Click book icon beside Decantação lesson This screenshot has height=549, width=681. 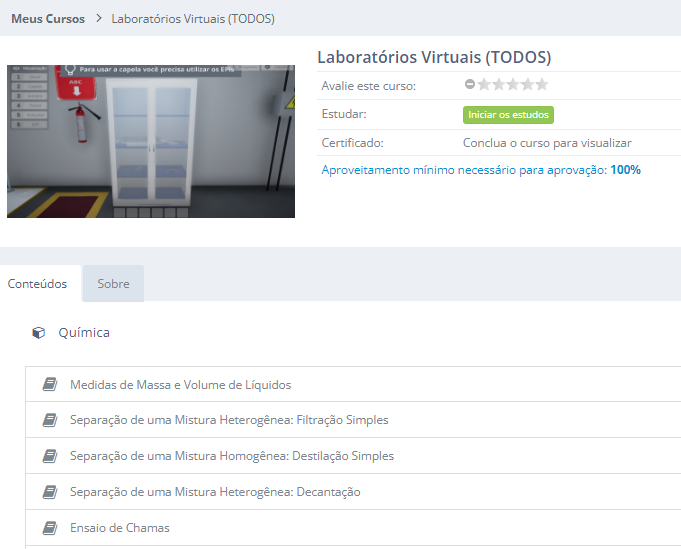tap(50, 492)
